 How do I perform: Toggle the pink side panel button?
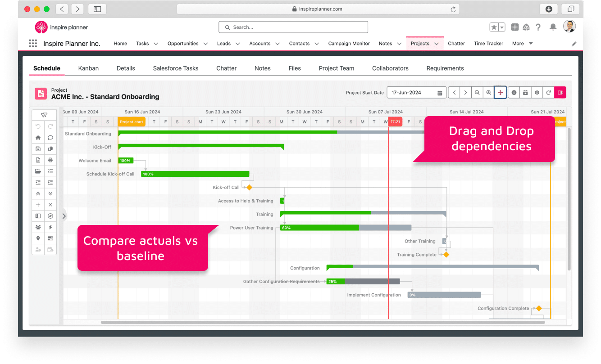560,93
